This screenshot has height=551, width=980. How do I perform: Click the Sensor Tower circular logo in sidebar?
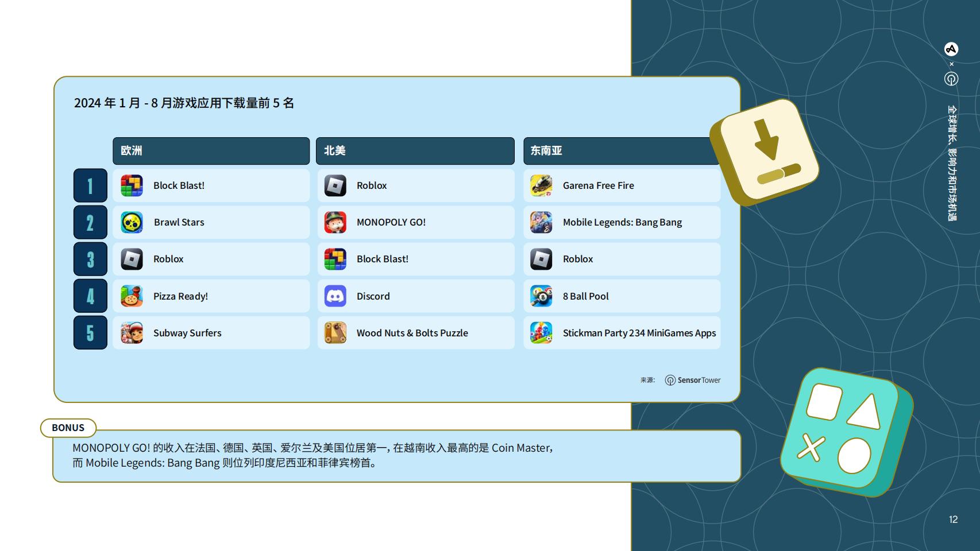coord(951,79)
